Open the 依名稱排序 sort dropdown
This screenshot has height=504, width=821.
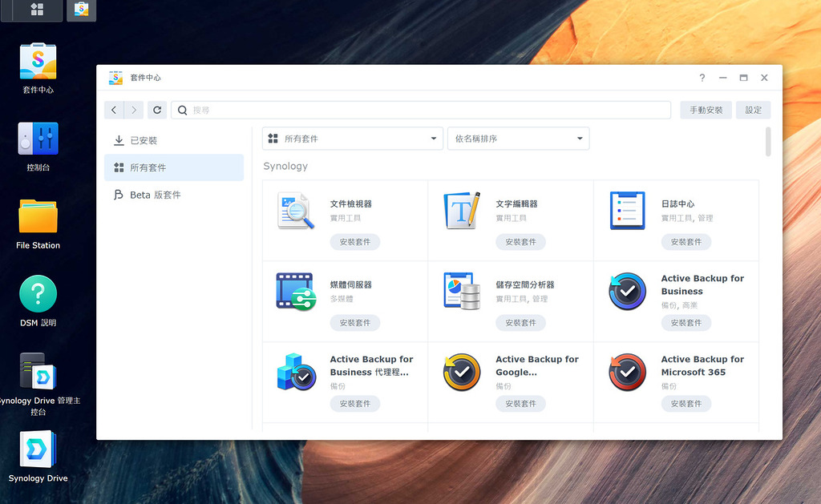(519, 139)
